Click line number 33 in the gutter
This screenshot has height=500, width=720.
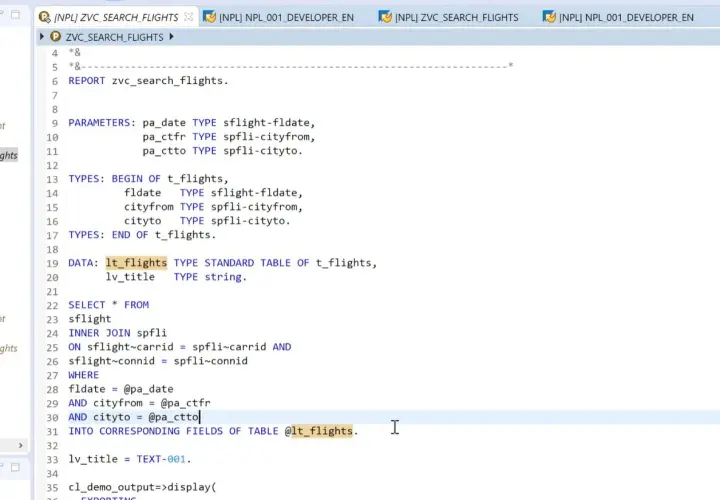52,460
